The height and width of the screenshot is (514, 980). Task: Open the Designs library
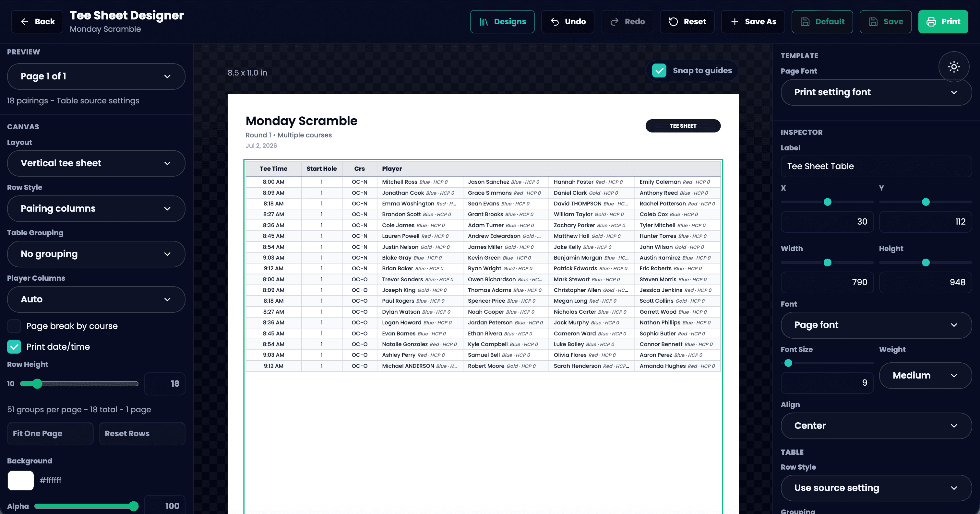tap(502, 22)
